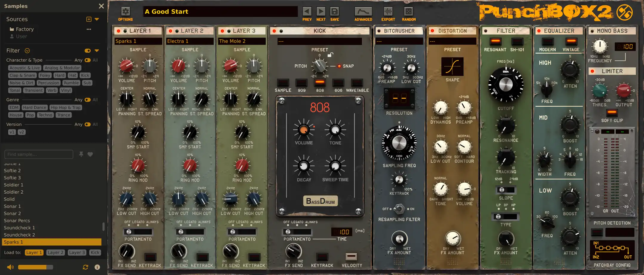
Task: Click the Export waveform icon
Action: (388, 12)
